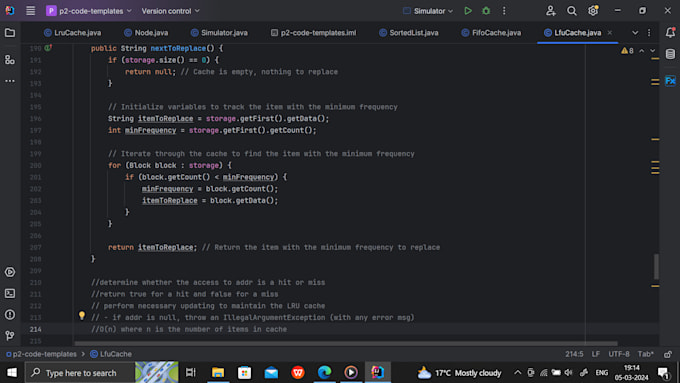Viewport: 680px width, 383px height.
Task: Click line number 214 in the gutter
Action: tap(36, 329)
